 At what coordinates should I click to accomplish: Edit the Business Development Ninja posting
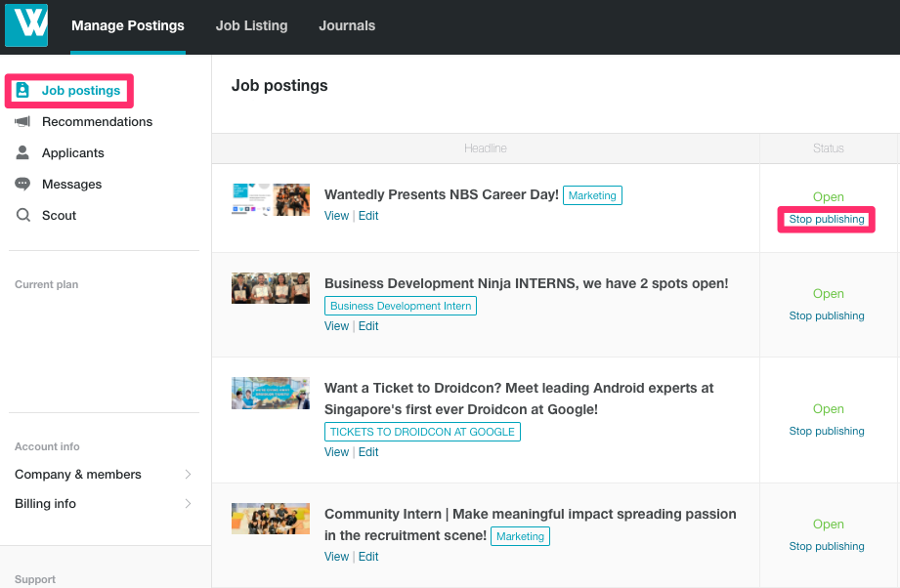point(368,326)
